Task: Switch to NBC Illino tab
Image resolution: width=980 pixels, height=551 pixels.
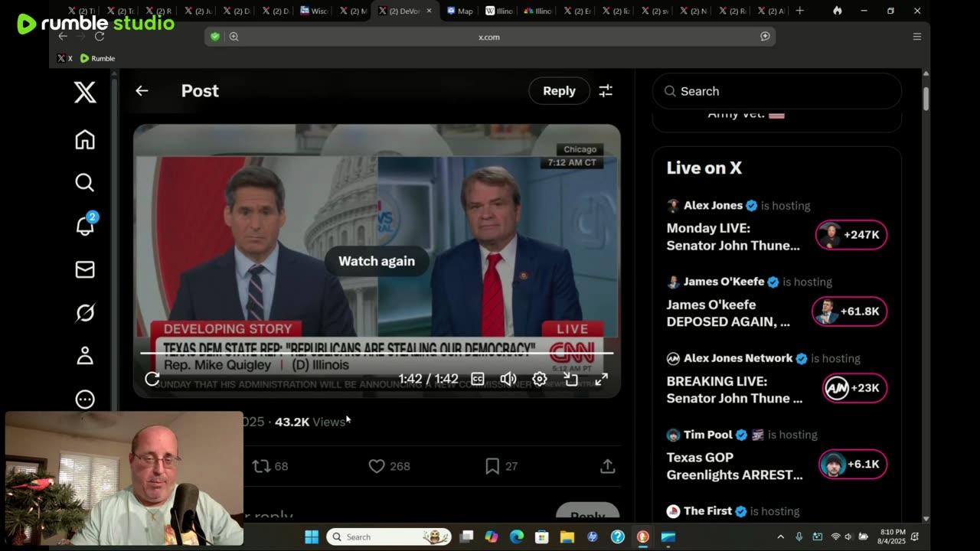Action: pos(538,11)
